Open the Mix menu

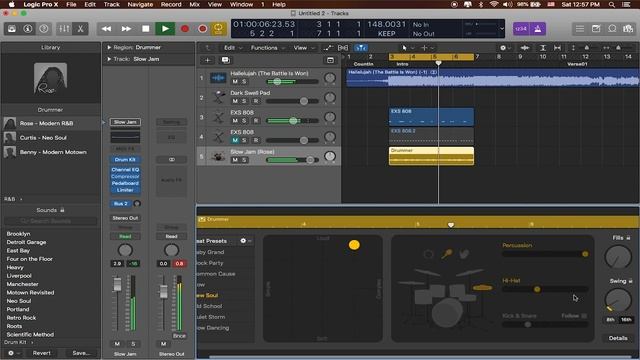[x=195, y=4]
